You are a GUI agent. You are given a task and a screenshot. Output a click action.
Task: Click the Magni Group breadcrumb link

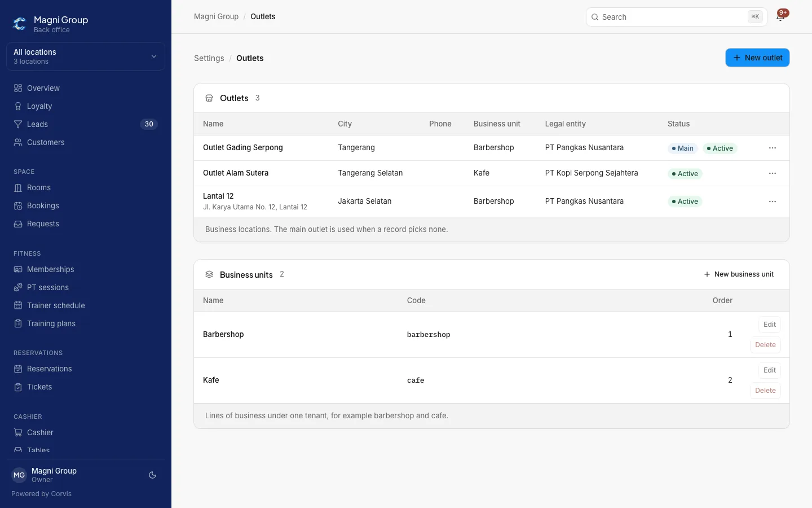pyautogui.click(x=216, y=17)
